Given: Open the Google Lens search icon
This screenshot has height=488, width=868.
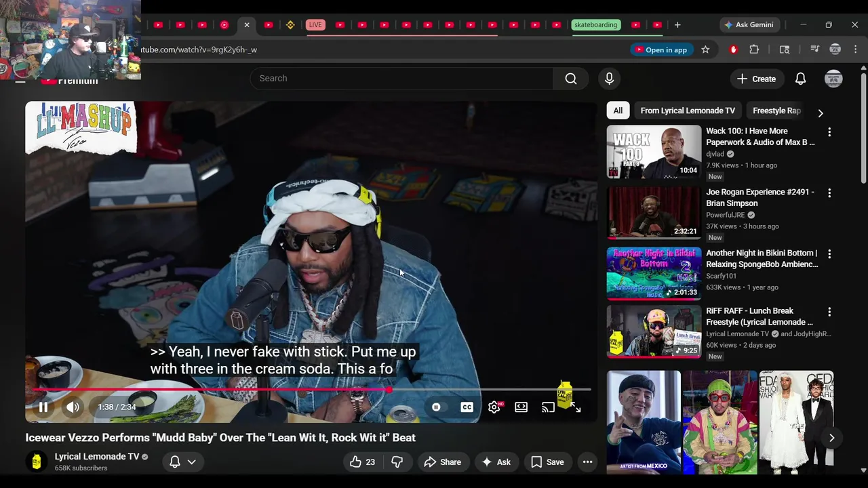Looking at the screenshot, I should [x=785, y=49].
